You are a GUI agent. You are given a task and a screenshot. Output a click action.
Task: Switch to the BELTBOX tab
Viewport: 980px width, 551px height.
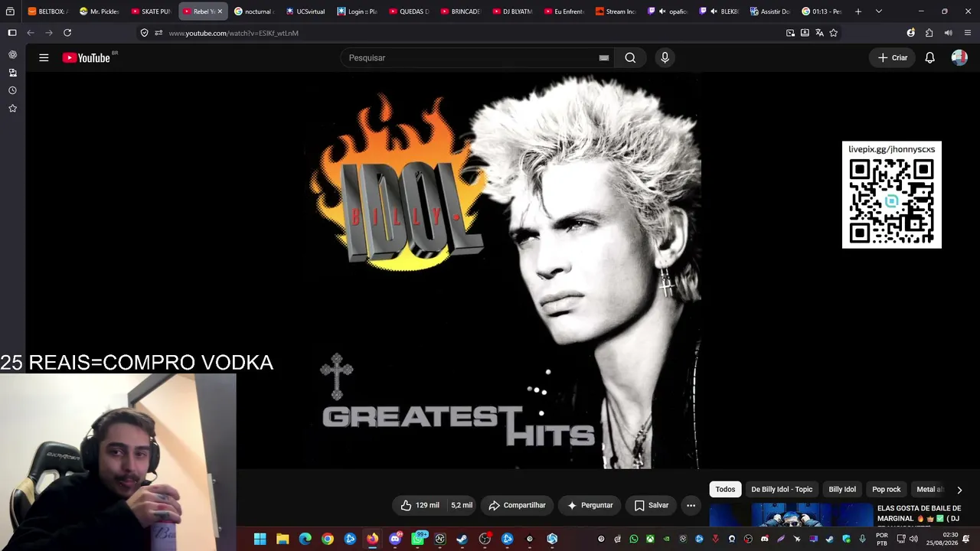tap(47, 11)
